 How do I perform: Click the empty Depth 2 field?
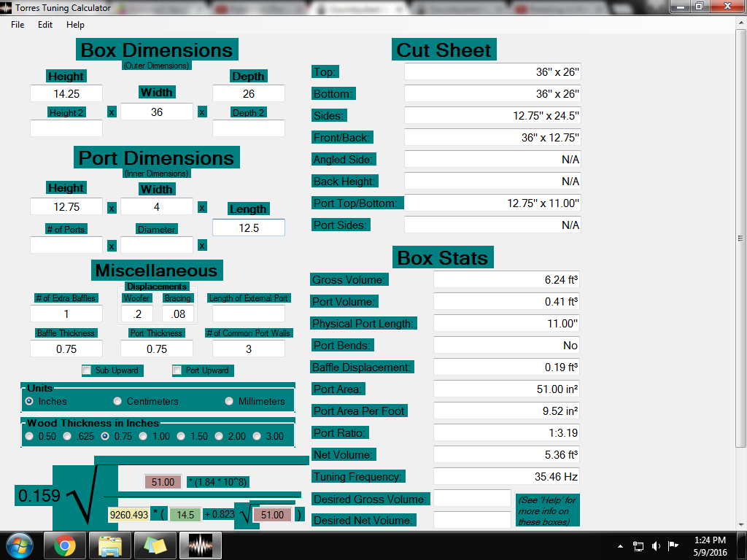[x=249, y=128]
